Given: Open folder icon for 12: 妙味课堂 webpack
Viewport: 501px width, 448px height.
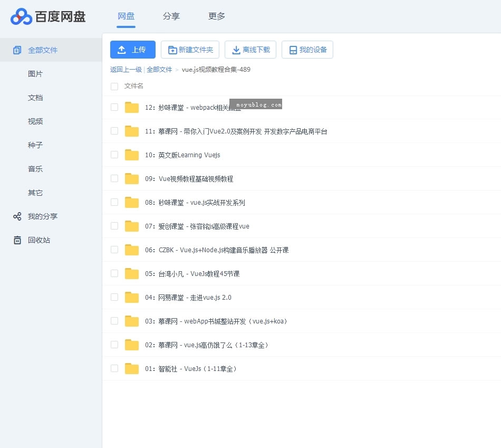Looking at the screenshot, I should (x=132, y=108).
